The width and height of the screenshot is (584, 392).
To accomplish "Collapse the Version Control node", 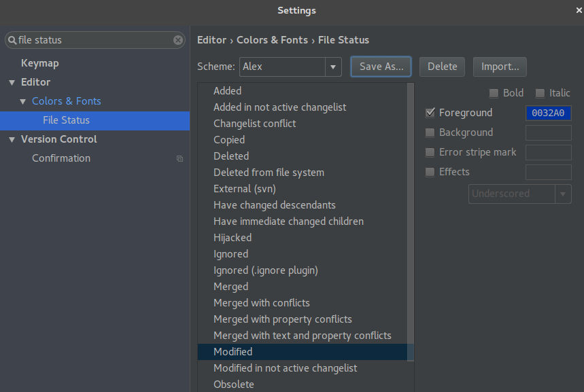I will click(x=12, y=139).
